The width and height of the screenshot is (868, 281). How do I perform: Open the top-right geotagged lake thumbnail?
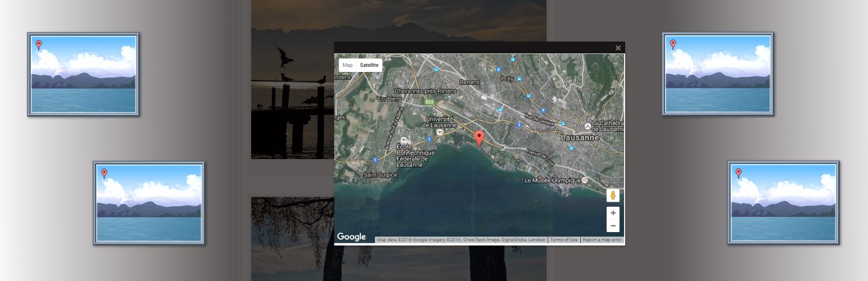point(717,74)
